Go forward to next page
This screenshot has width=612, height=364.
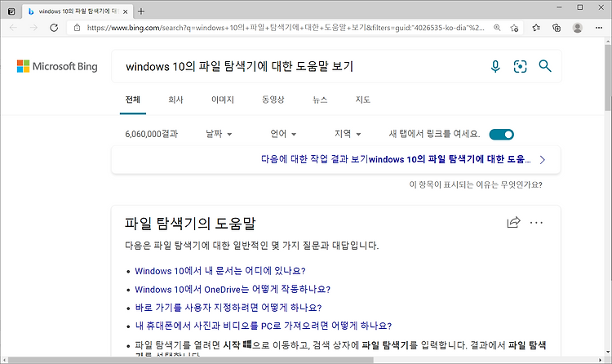[x=33, y=28]
